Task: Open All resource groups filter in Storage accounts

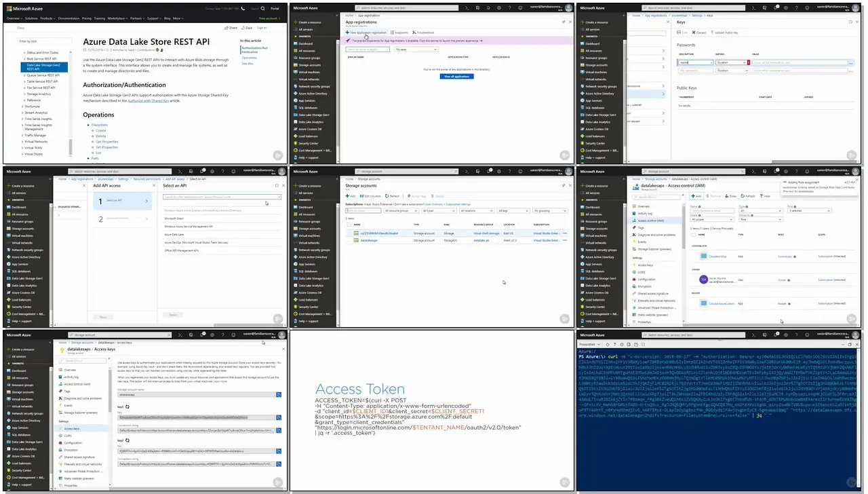Action: pyautogui.click(x=401, y=210)
